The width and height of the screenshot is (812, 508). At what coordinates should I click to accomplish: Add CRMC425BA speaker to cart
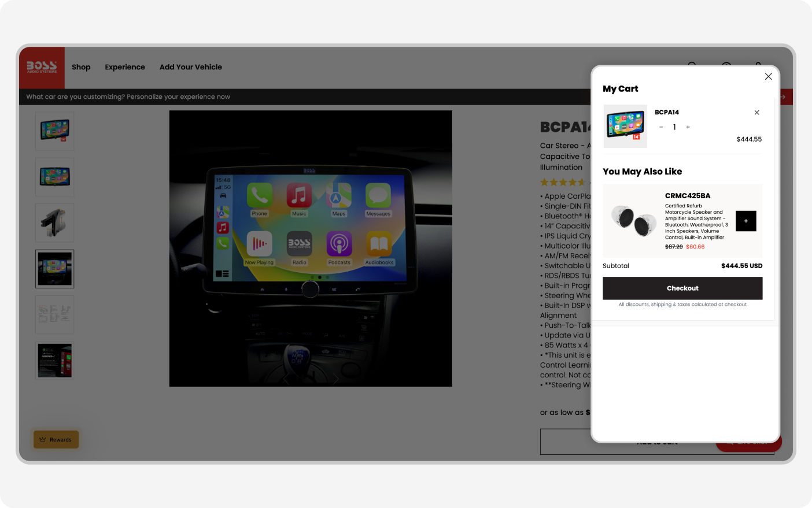tap(745, 221)
